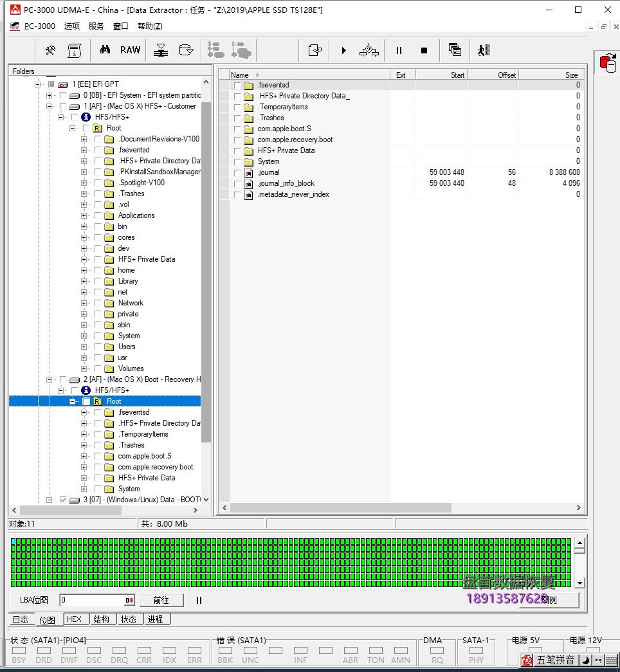Expand the Applications folder in tree

click(84, 215)
